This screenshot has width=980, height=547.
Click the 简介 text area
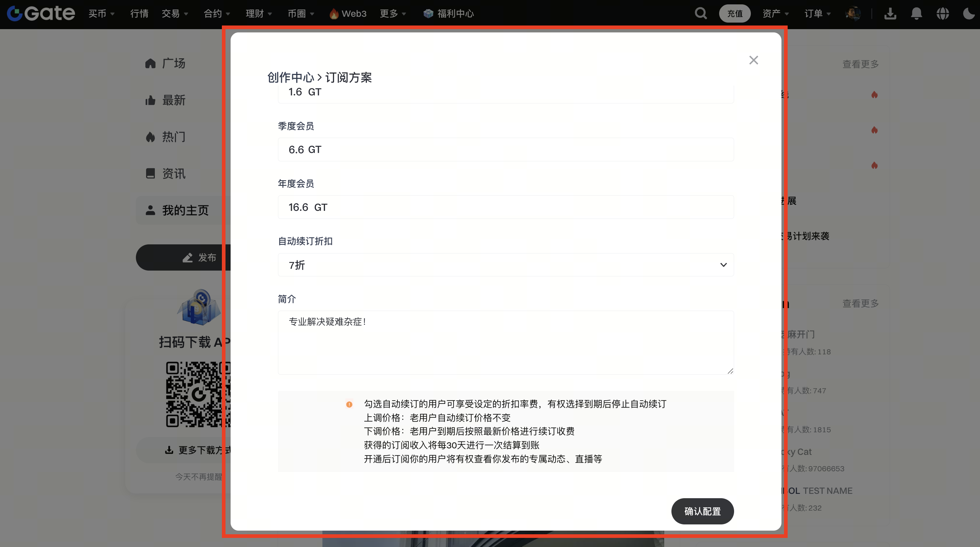(x=506, y=342)
